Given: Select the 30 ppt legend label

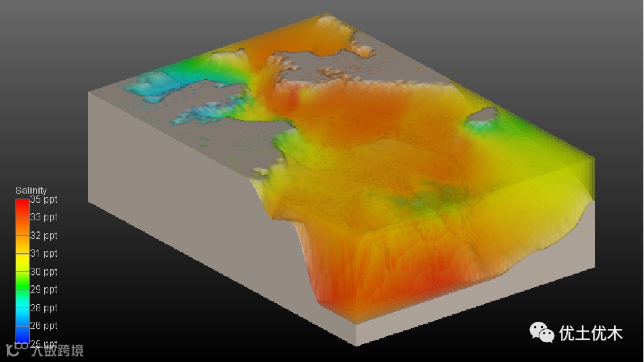Looking at the screenshot, I should pos(44,272).
